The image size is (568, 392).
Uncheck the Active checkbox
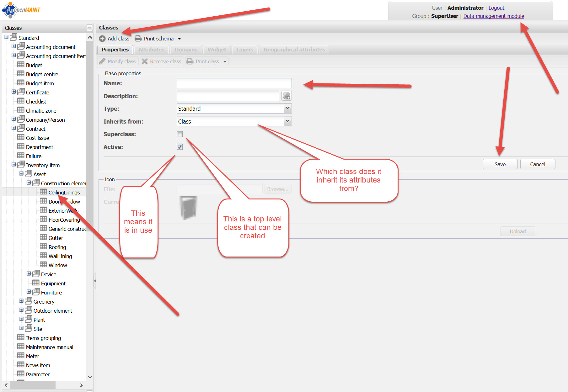point(180,147)
